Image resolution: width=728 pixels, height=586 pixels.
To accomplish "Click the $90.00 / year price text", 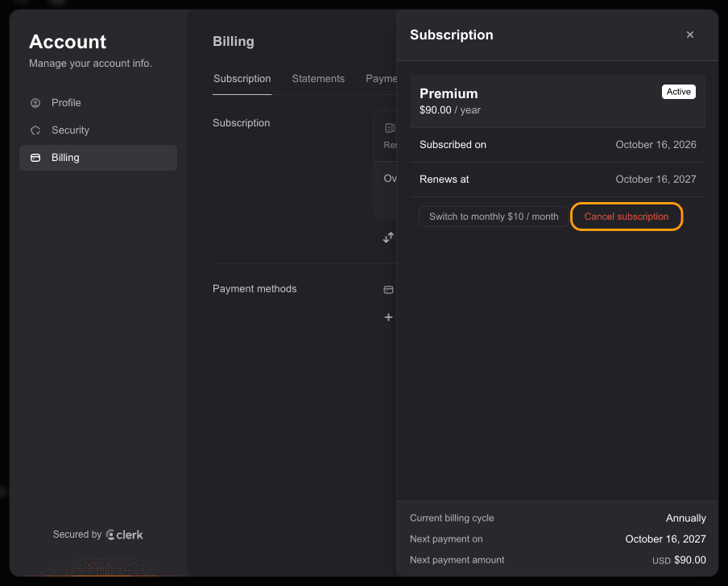I will pyautogui.click(x=450, y=110).
